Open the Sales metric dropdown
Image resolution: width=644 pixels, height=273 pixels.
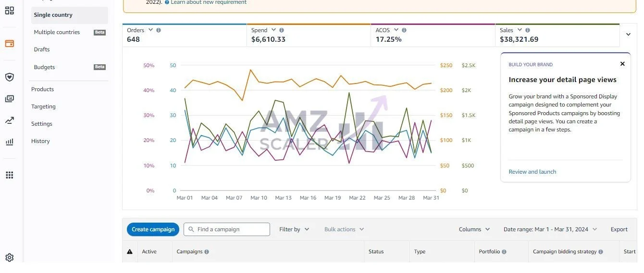click(x=520, y=30)
